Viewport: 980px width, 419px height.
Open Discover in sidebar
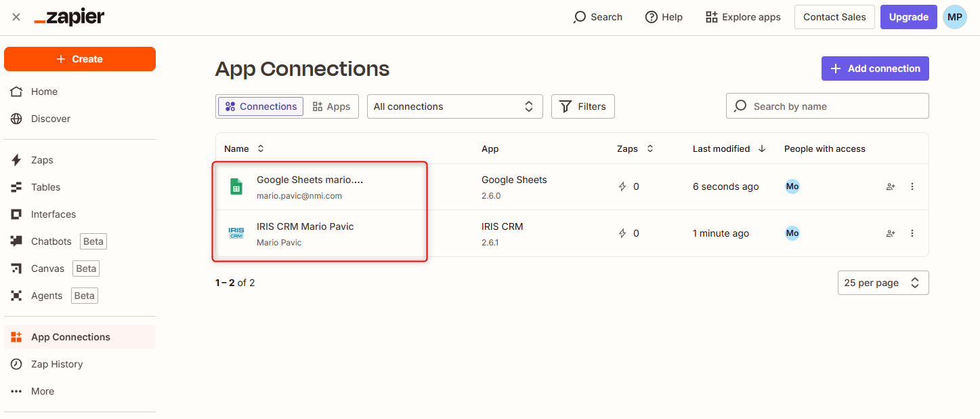click(80, 119)
